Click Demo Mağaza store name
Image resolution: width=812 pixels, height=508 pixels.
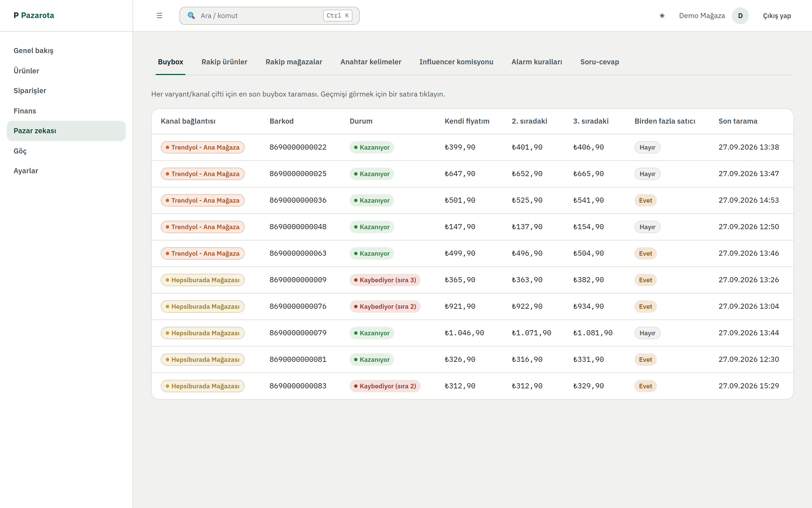point(701,16)
